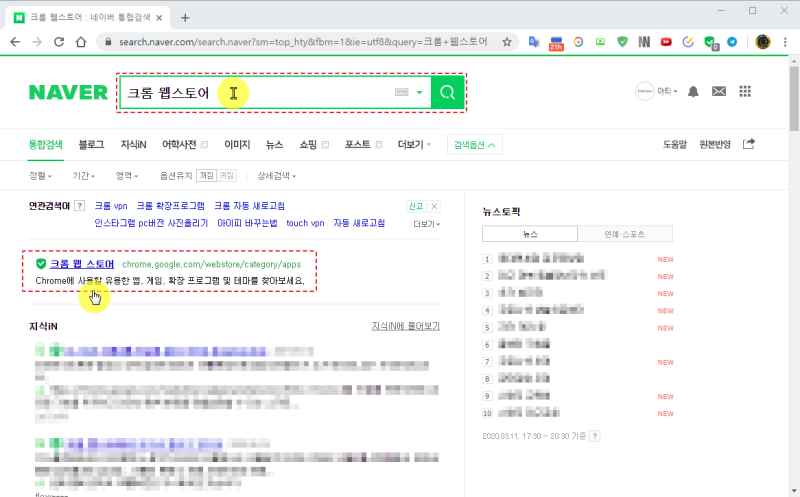The image size is (800, 497).
Task: Expand the 더보기 tab menu
Action: coord(414,144)
